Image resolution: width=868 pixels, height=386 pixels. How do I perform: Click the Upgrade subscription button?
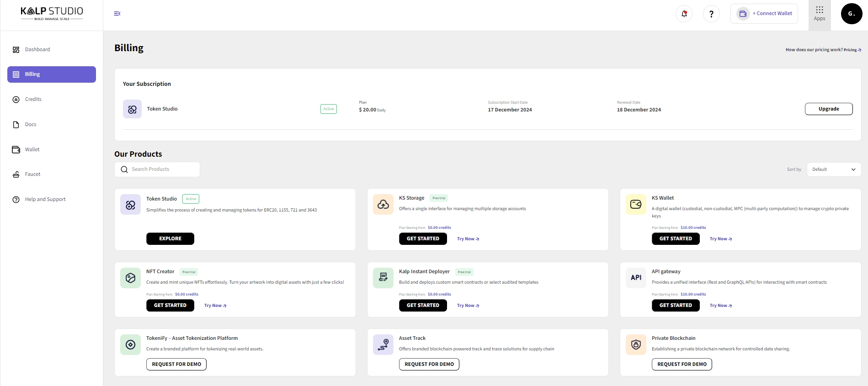[828, 109]
